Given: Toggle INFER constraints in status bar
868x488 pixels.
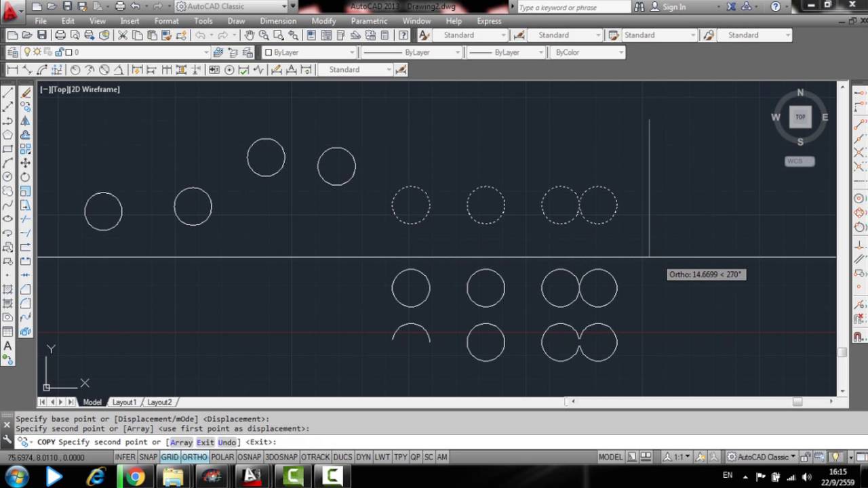Looking at the screenshot, I should (x=125, y=457).
